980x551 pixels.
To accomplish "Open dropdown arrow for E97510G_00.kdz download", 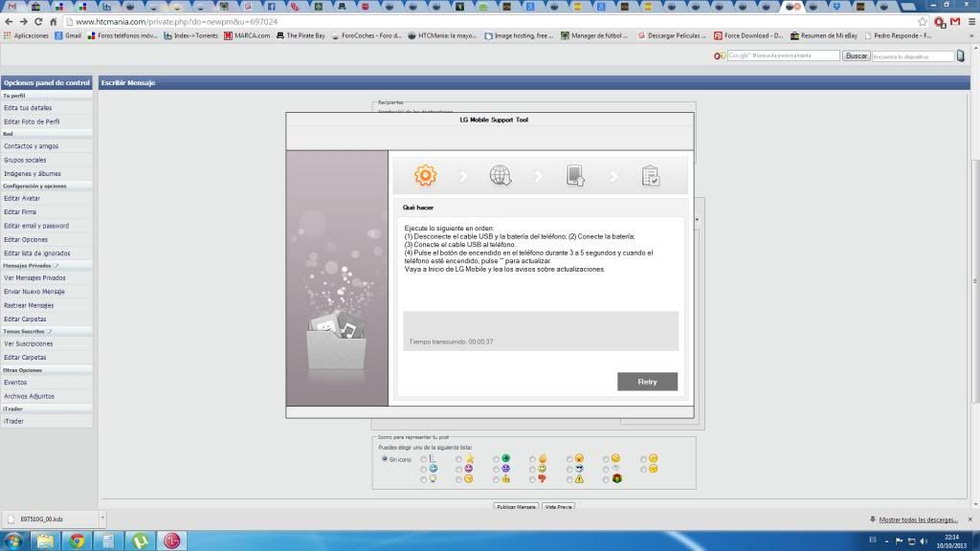I will coord(102,518).
